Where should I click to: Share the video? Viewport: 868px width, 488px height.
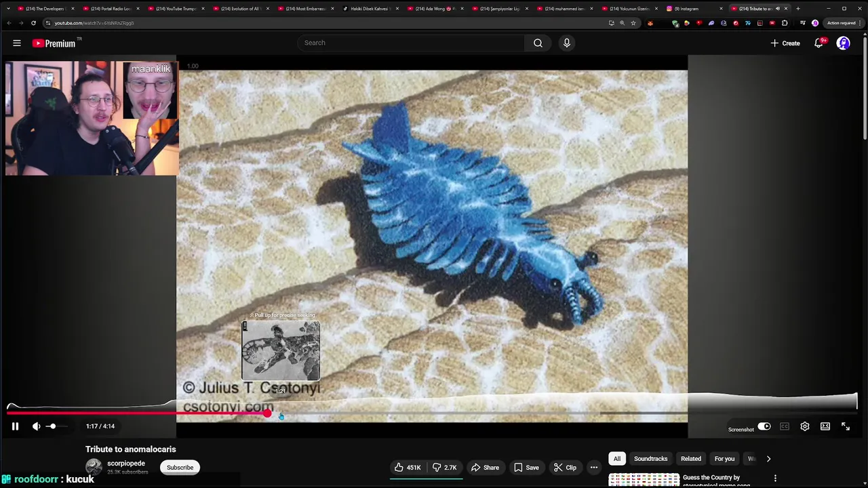(x=485, y=467)
